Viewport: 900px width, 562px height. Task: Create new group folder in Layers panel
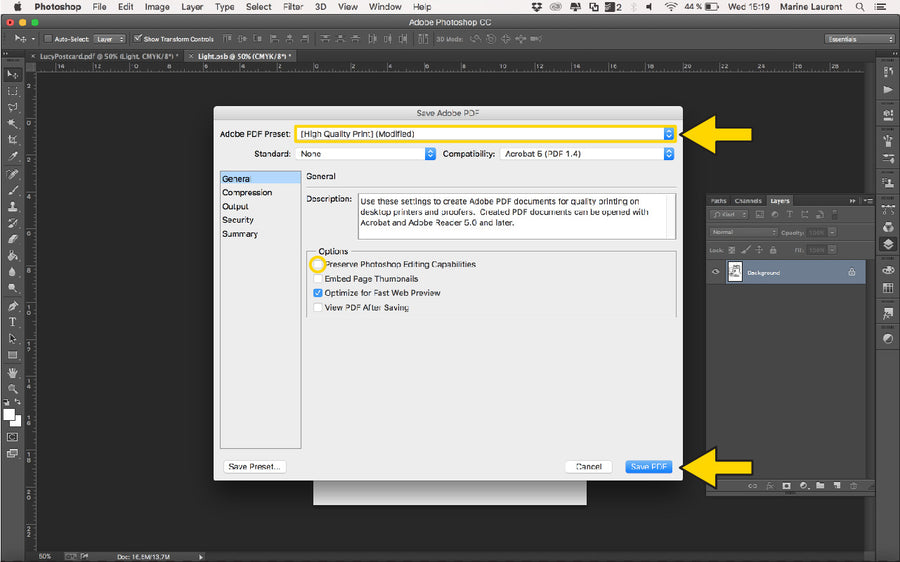click(x=820, y=486)
